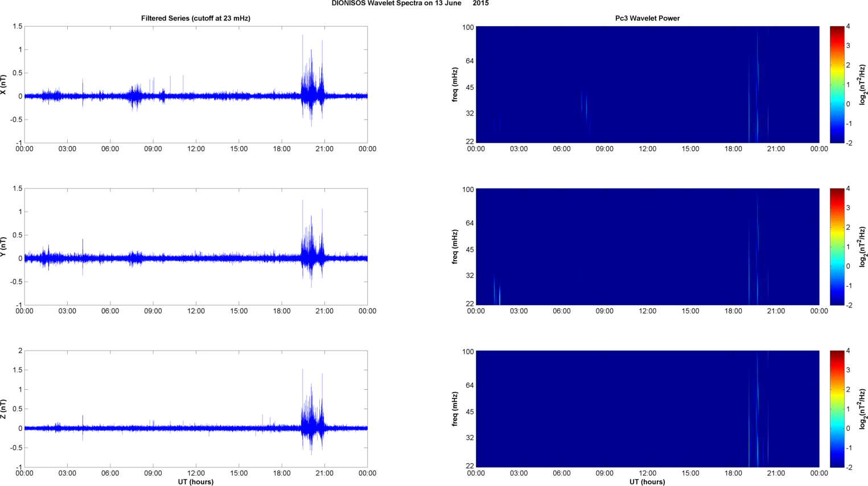
Task: Click the 45 frequency tick on bottom wavelet spectrum
Action: click(x=470, y=412)
